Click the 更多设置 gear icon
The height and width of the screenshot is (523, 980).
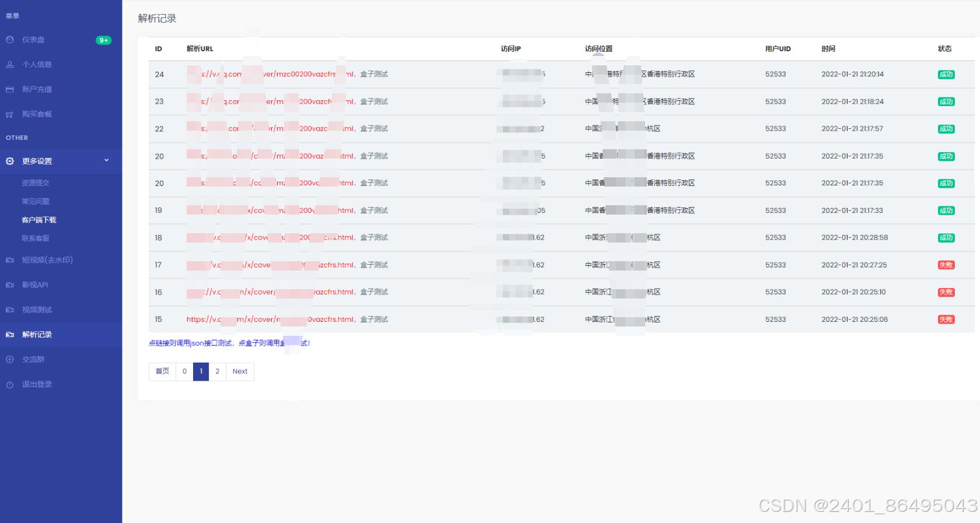[10, 161]
